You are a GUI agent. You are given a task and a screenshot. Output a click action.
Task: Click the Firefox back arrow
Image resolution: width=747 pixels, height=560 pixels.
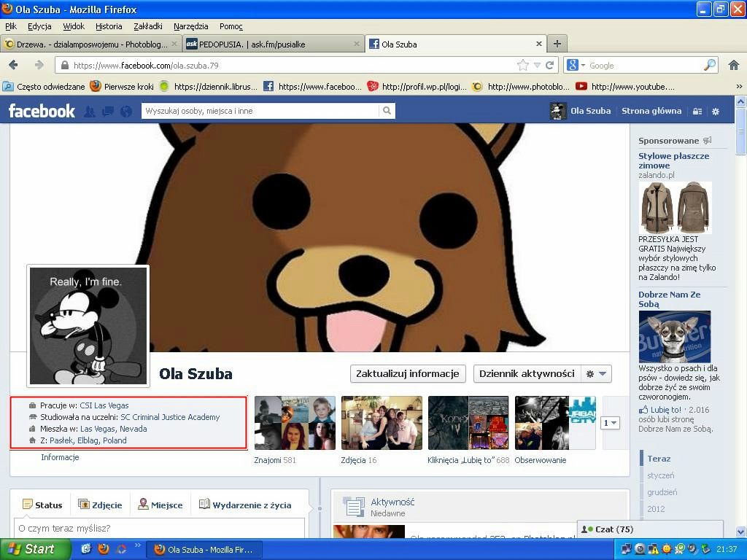pos(13,65)
